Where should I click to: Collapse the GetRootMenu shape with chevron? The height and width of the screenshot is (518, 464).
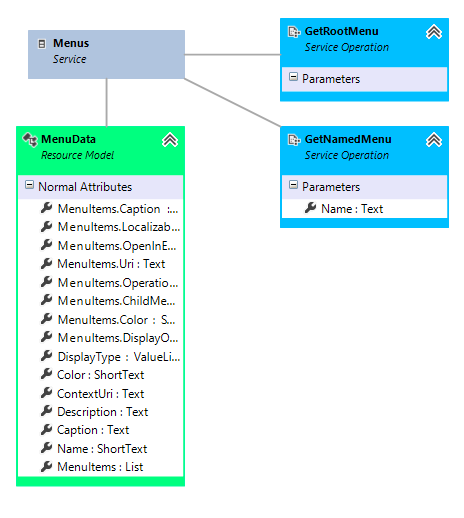point(434,32)
